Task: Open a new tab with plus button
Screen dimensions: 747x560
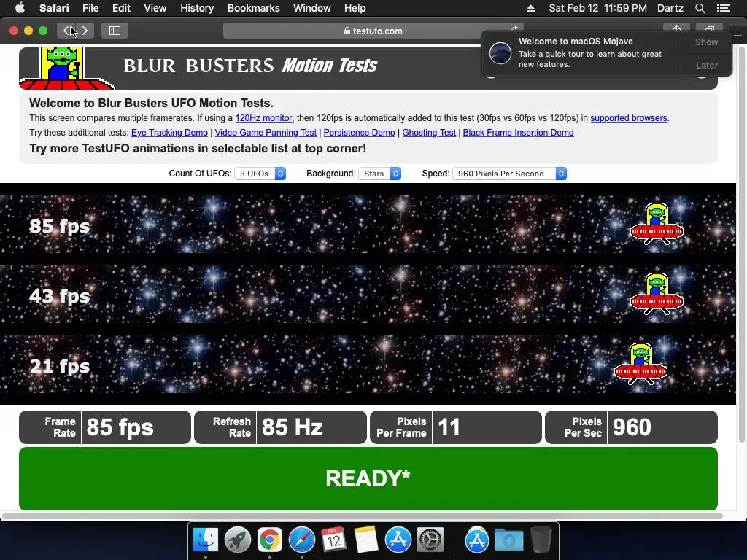Action: (x=738, y=35)
